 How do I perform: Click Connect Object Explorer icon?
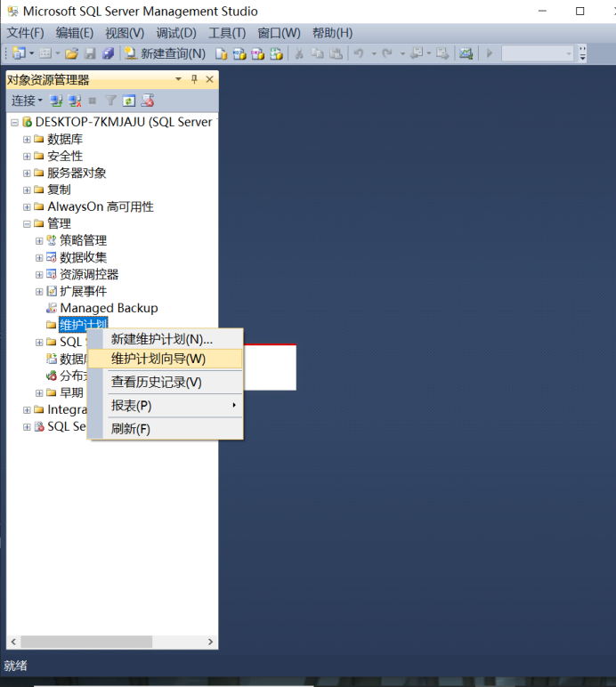(56, 101)
